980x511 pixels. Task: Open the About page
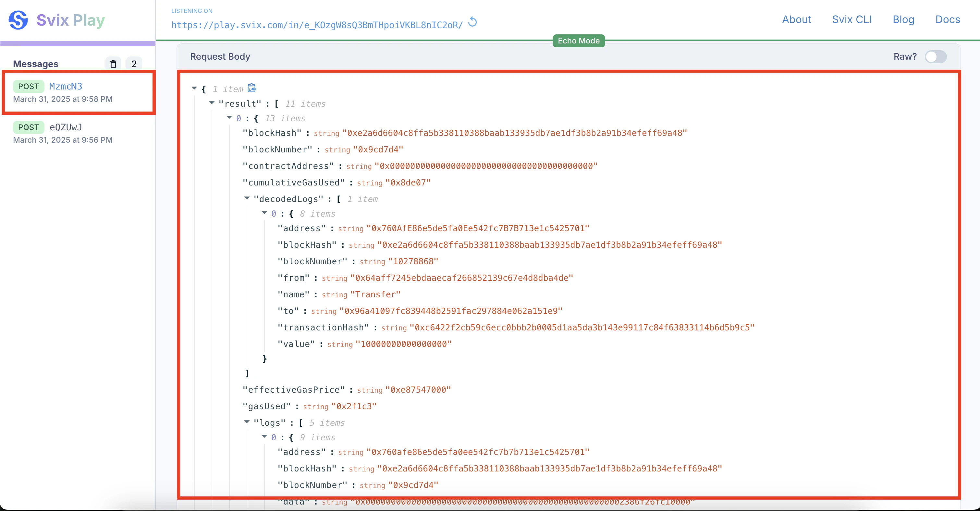796,19
